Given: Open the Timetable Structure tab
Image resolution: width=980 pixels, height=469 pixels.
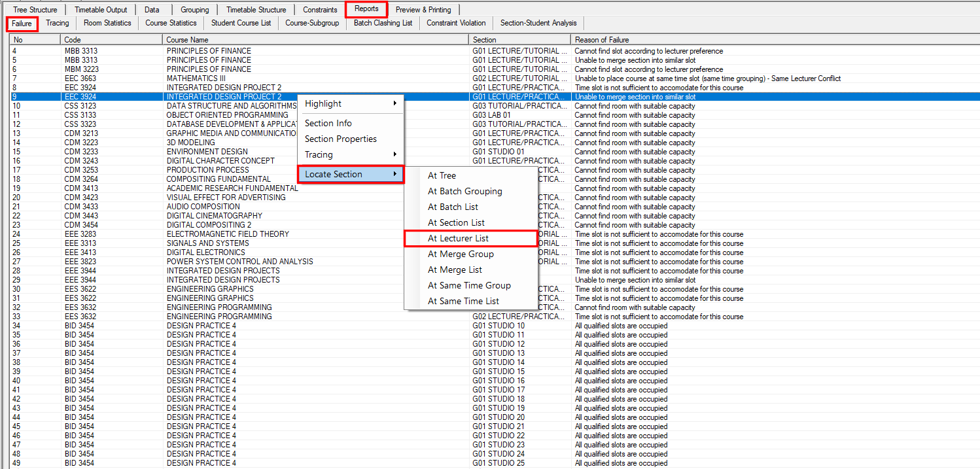Looking at the screenshot, I should [x=256, y=10].
